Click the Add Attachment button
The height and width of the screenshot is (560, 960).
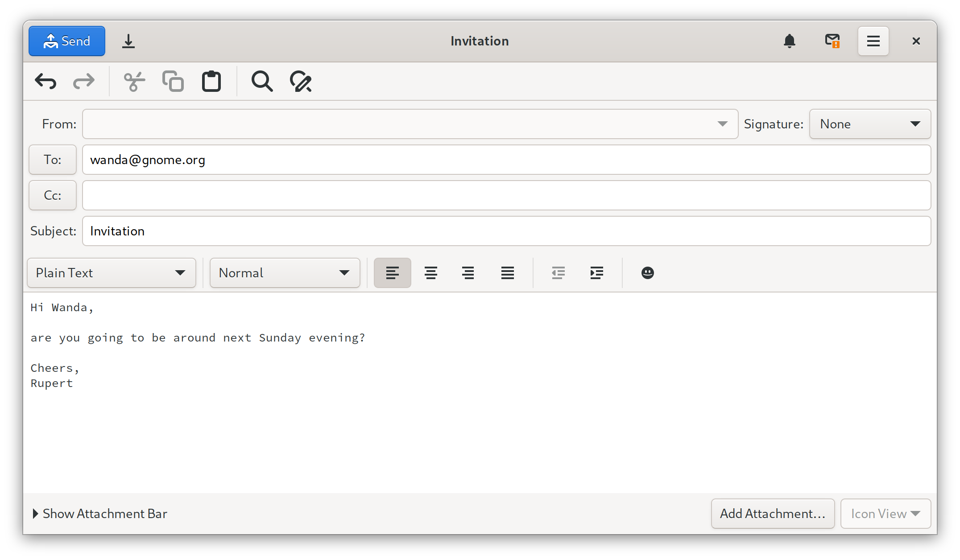pyautogui.click(x=773, y=514)
